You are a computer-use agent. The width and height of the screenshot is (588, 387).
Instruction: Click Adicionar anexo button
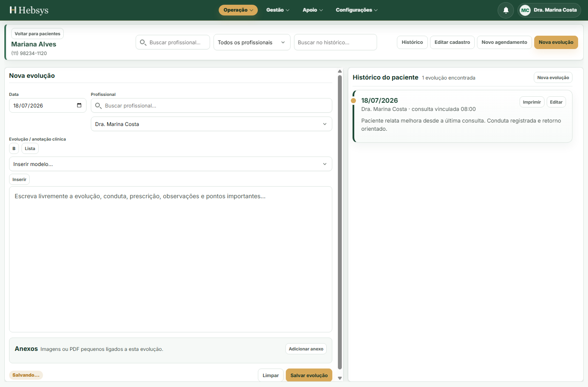(306, 349)
